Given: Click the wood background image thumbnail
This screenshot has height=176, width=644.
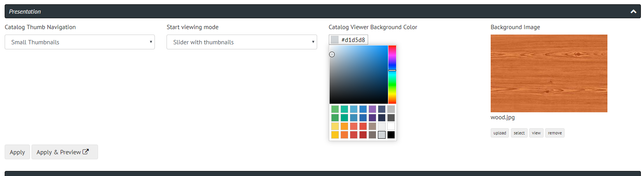Looking at the screenshot, I should pyautogui.click(x=549, y=73).
